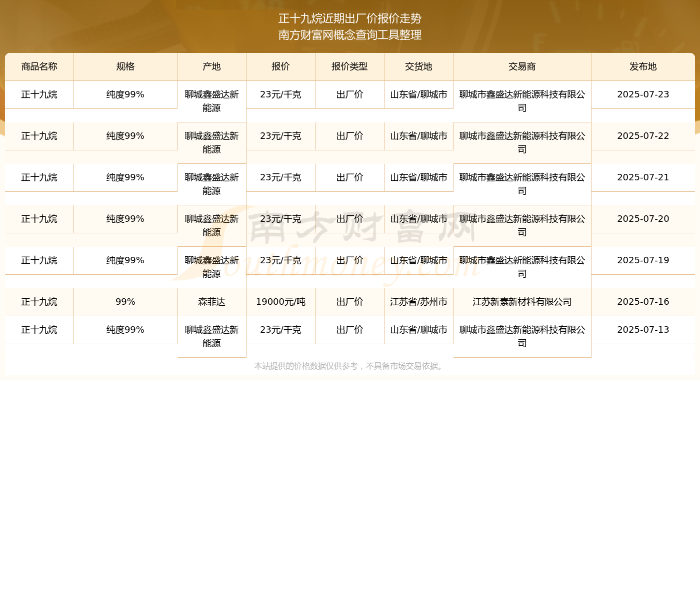Click 出厂价 in the 2025-07-13 row
Image resolution: width=700 pixels, height=602 pixels.
click(x=350, y=330)
